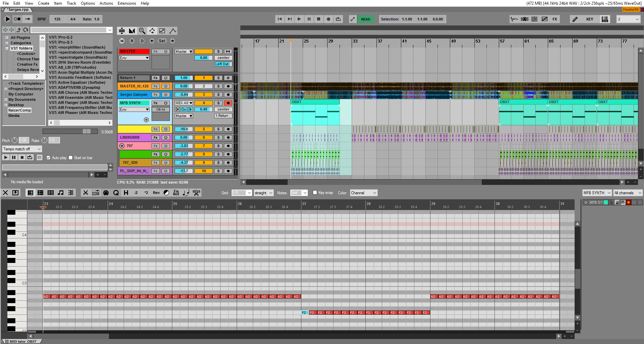Click the magnifier auto-zoom tool icon
The image size is (644, 344).
click(142, 31)
